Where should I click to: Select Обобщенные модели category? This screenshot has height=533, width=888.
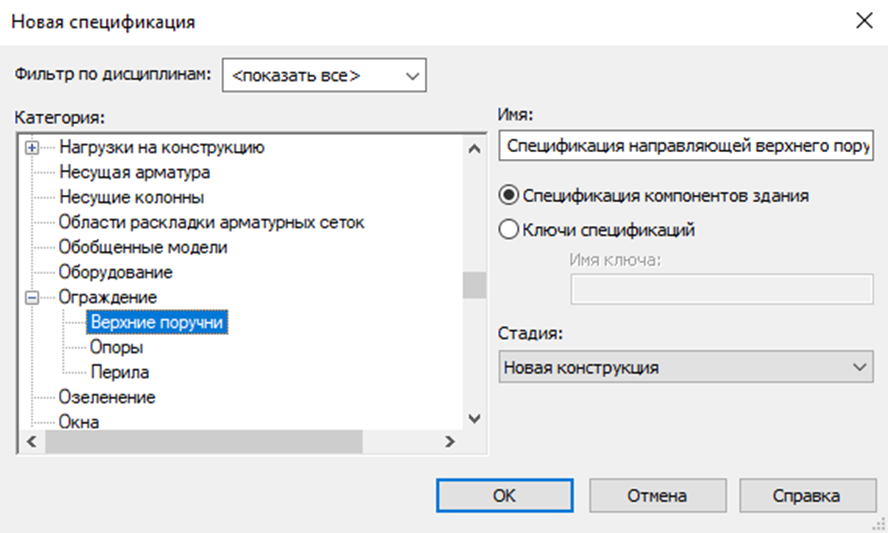[x=143, y=247]
